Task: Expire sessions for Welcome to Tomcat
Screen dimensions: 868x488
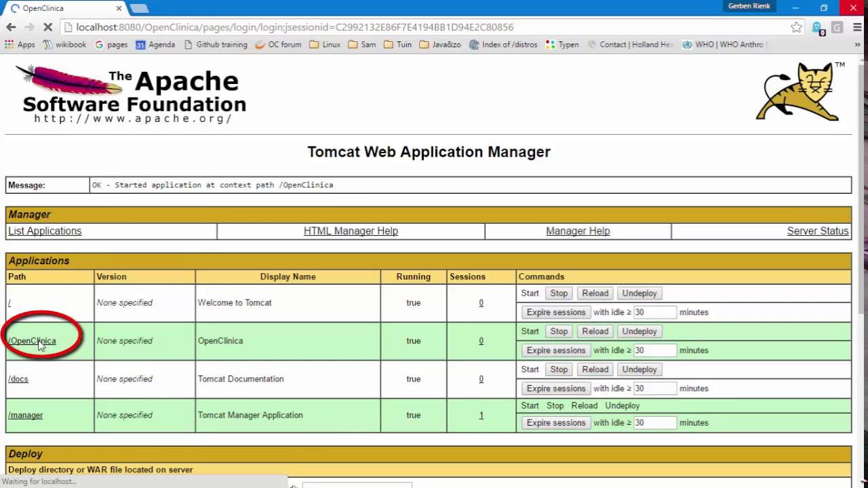Action: (x=555, y=312)
